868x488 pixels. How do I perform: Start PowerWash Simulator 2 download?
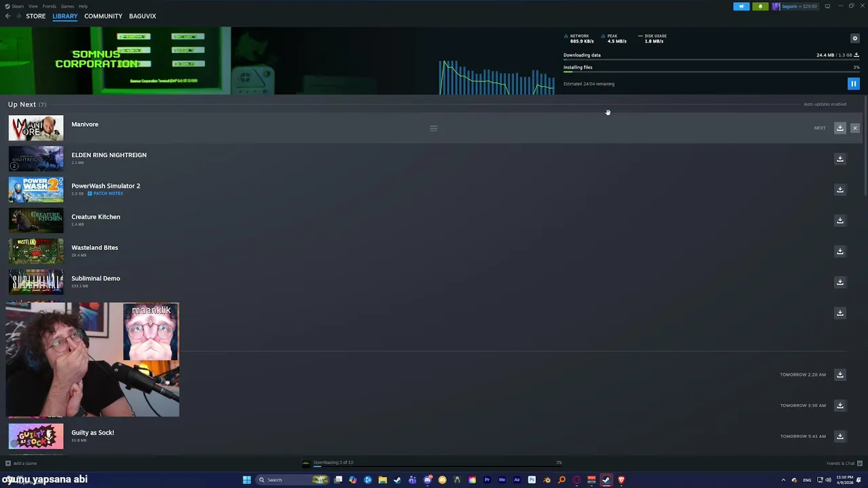coord(840,190)
